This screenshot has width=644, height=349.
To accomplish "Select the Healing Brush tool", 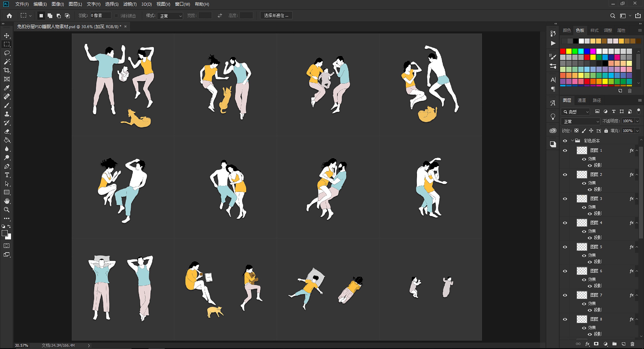I will pos(7,97).
